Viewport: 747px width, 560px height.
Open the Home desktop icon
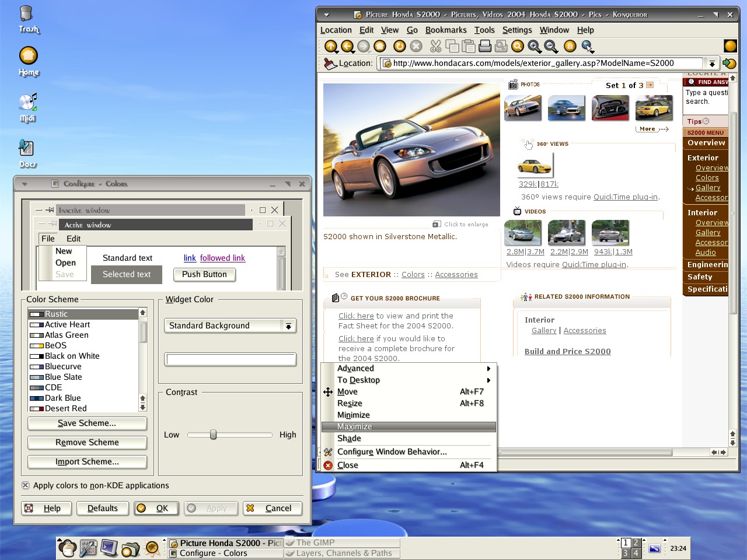[29, 62]
